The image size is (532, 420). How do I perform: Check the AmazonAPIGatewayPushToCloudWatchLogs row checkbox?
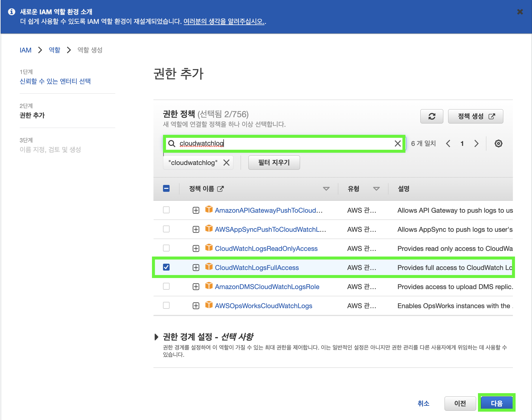166,210
